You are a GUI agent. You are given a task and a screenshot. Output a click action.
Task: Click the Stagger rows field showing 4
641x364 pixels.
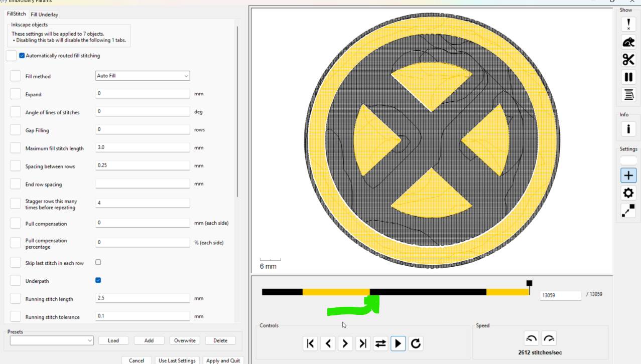[x=143, y=203]
